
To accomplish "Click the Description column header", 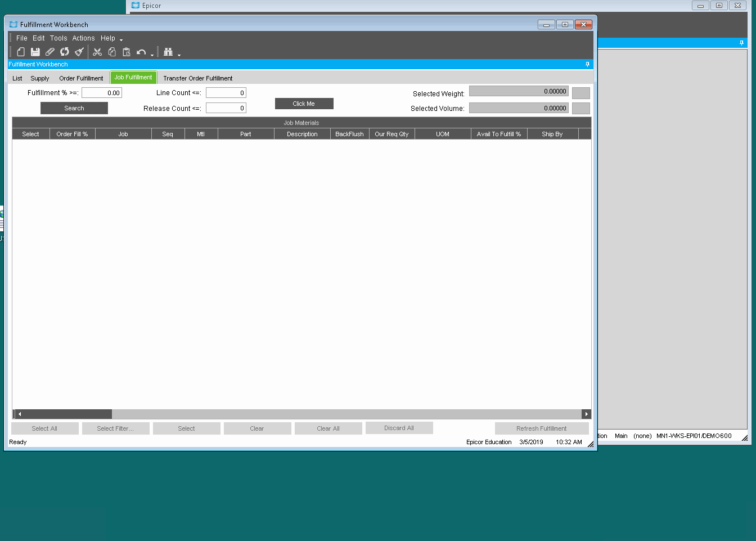I will 302,134.
